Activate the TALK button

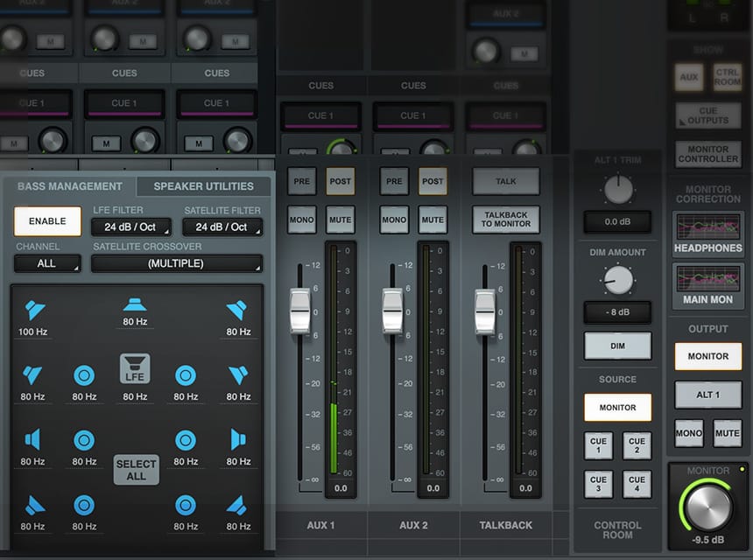pos(506,181)
